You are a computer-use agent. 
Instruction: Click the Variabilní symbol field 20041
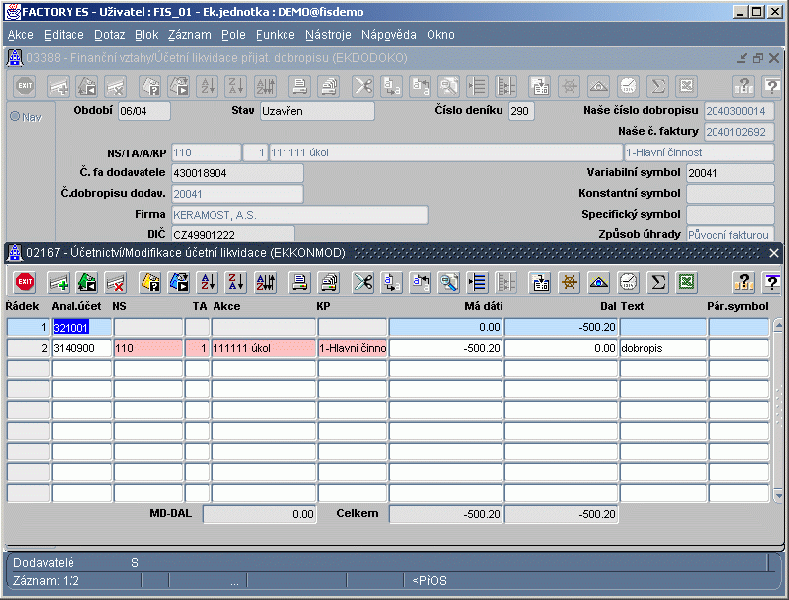730,173
